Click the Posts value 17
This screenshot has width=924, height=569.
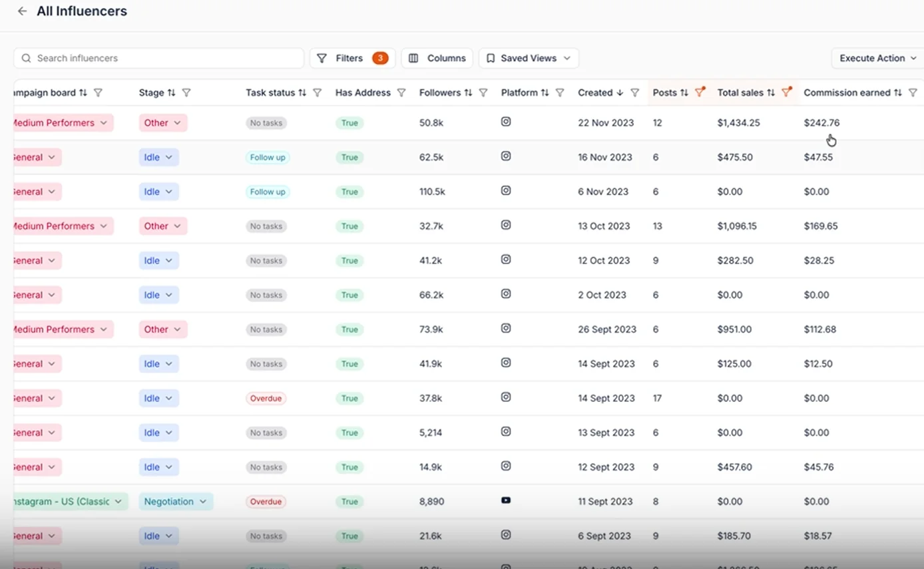pyautogui.click(x=657, y=399)
